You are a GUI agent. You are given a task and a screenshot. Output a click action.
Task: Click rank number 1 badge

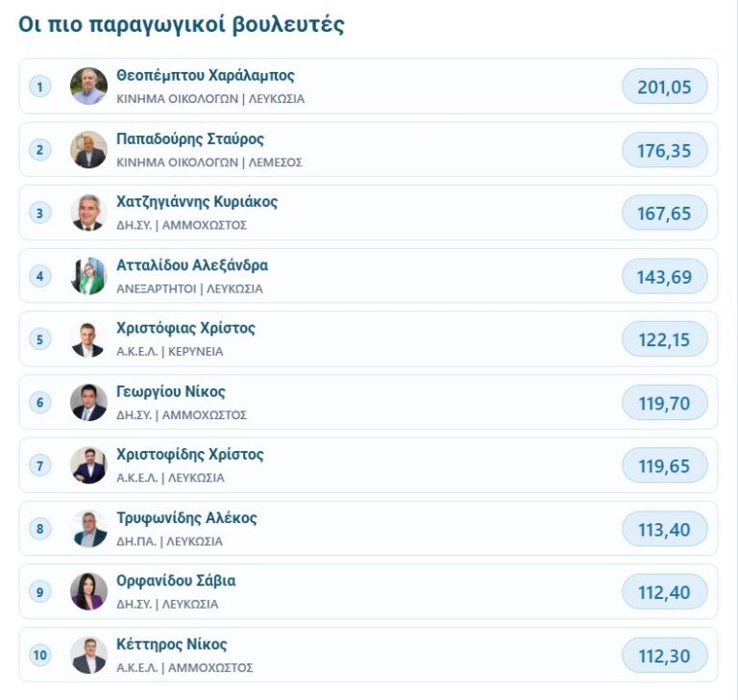[40, 87]
